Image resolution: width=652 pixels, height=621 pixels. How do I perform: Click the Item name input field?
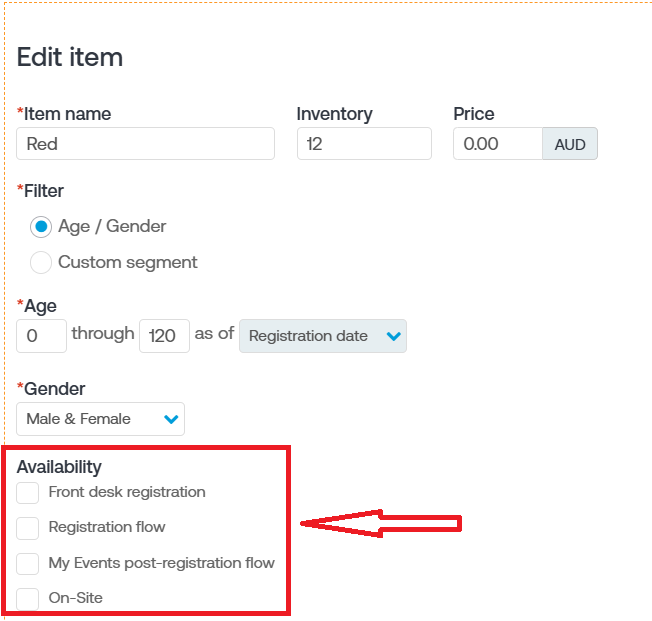[x=145, y=143]
